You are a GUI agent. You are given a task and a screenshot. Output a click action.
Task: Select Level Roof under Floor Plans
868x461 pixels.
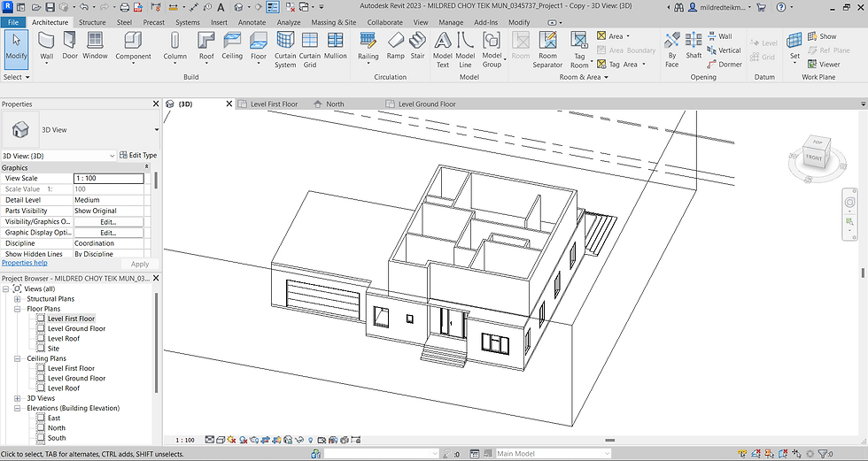pyautogui.click(x=64, y=338)
